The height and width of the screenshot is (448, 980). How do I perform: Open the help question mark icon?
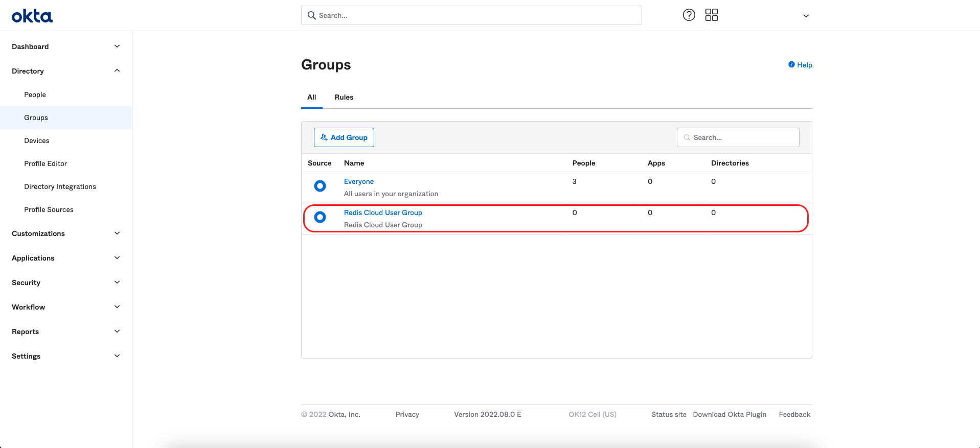(x=689, y=15)
